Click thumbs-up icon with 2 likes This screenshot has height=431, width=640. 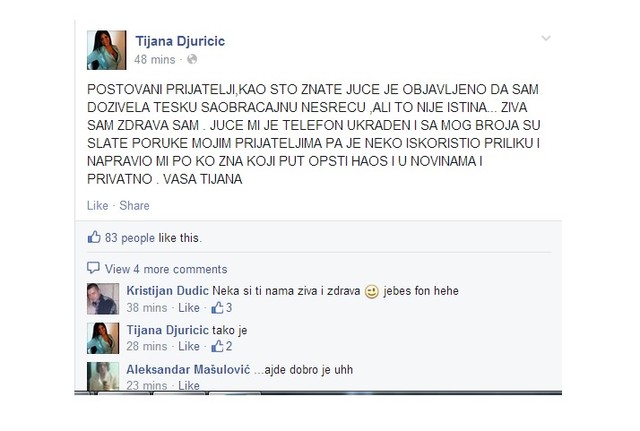217,346
